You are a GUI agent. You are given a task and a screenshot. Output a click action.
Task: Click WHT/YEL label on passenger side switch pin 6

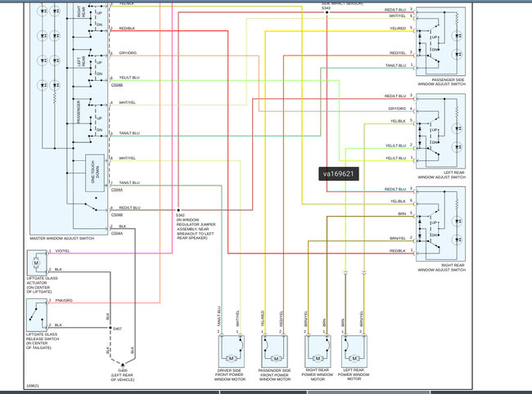point(397,16)
